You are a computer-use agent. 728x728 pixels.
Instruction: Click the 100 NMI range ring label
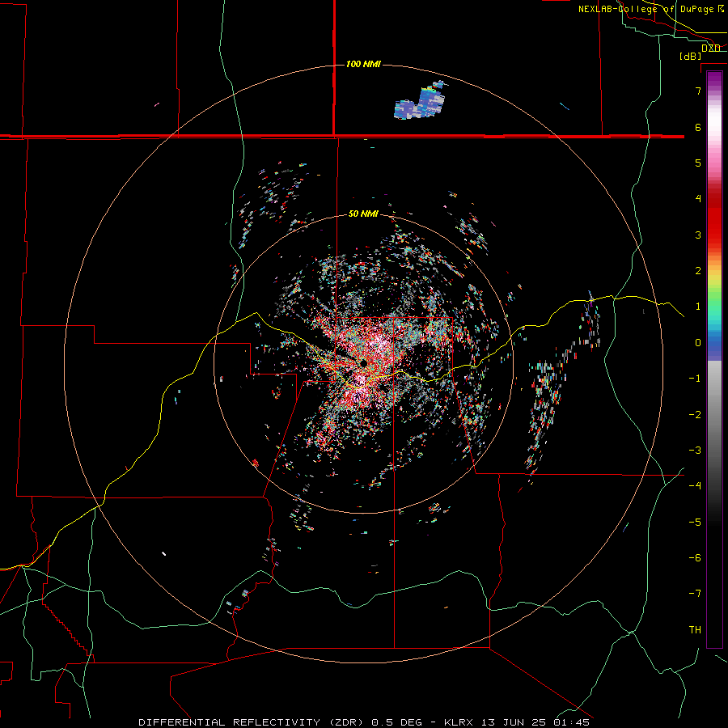coord(363,64)
